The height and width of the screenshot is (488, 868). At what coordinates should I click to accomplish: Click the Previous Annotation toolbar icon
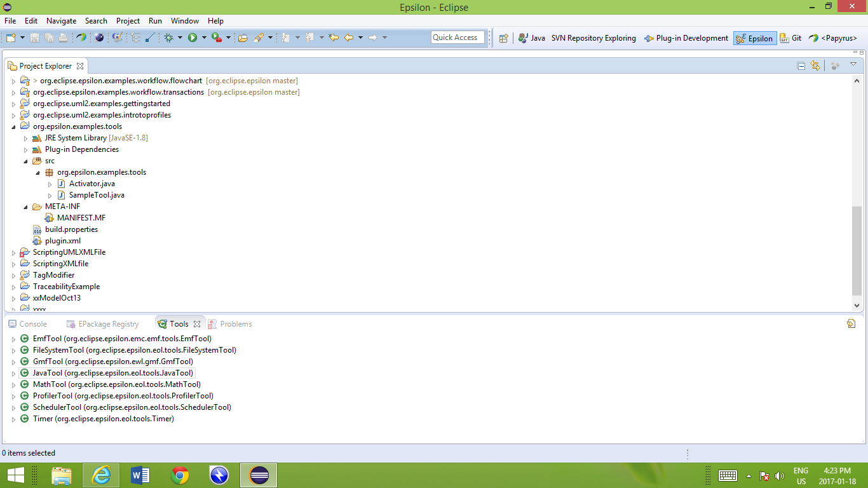pyautogui.click(x=310, y=38)
